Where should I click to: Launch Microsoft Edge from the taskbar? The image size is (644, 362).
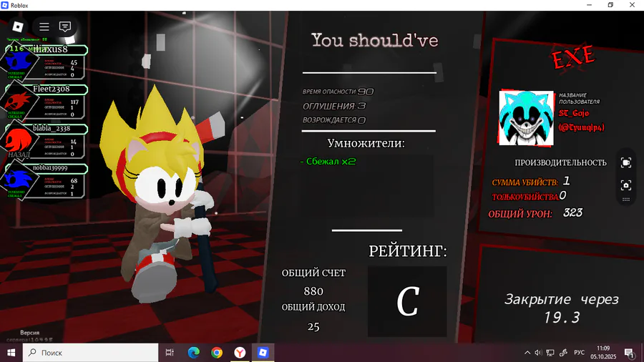(193, 353)
